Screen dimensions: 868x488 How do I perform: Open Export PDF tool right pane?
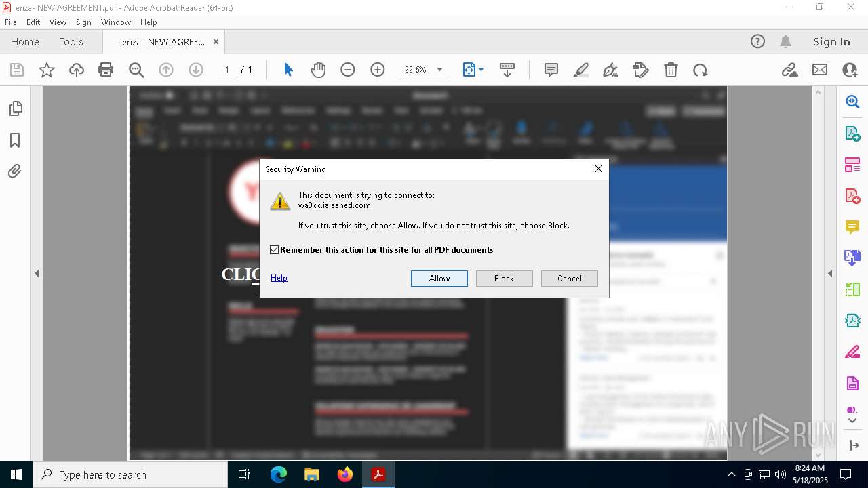point(852,134)
